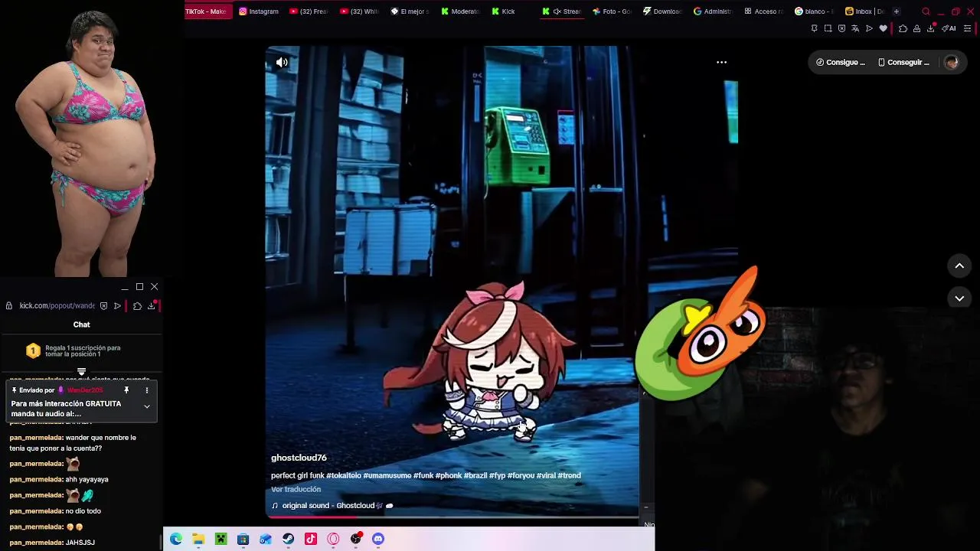The width and height of the screenshot is (980, 551).
Task: Switch to the blanco Google tab
Action: coord(815,11)
